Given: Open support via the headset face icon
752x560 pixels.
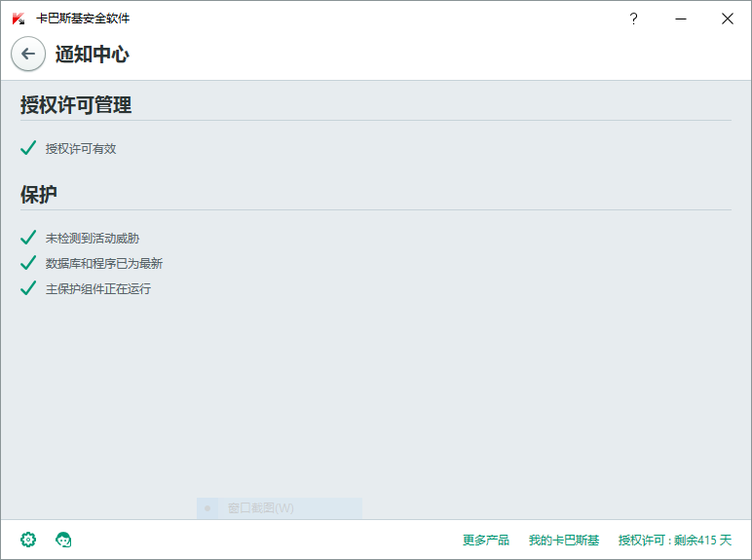Looking at the screenshot, I should (x=63, y=540).
